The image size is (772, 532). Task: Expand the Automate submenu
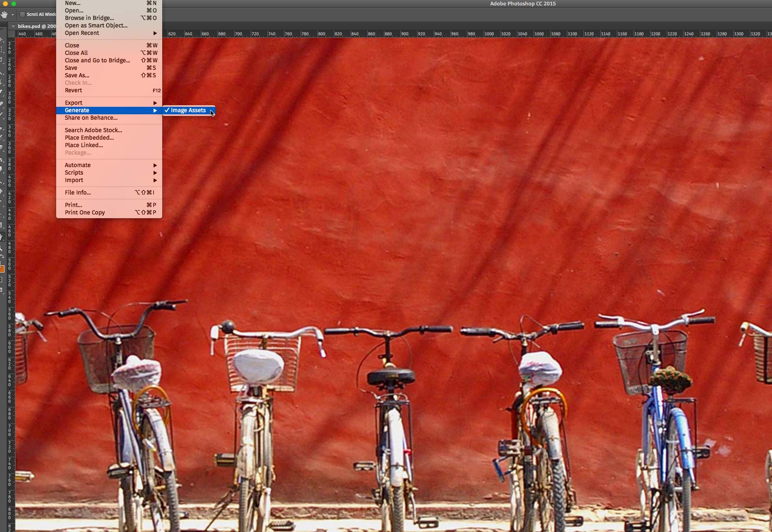click(x=109, y=165)
